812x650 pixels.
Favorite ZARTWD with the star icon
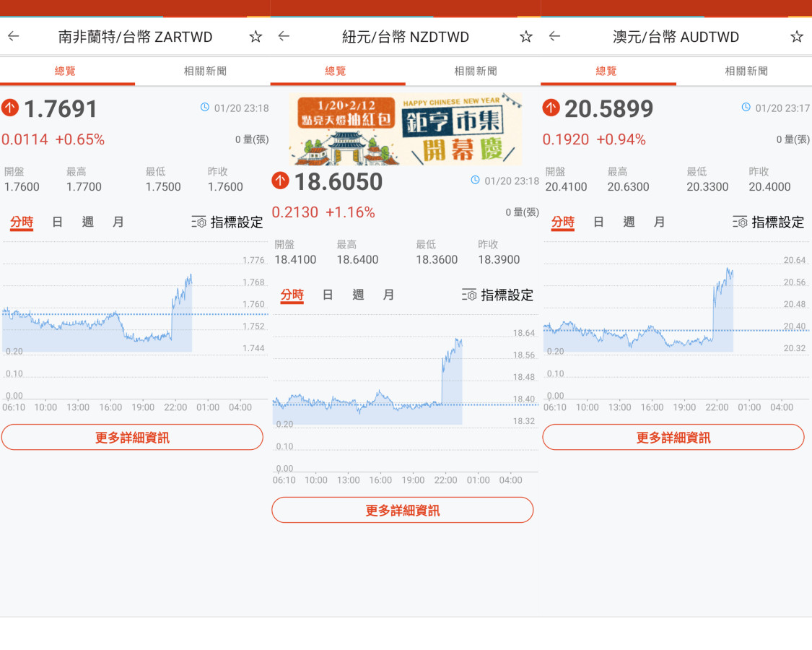pyautogui.click(x=256, y=37)
